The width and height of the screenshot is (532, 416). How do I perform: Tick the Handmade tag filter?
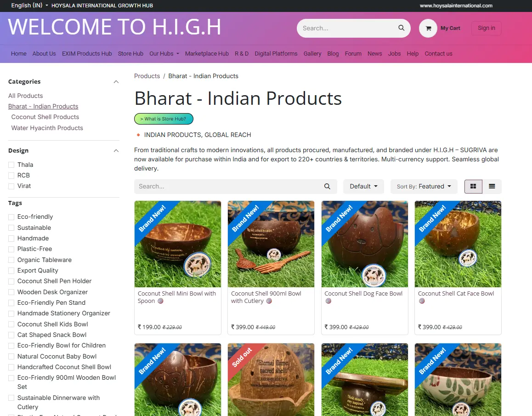pos(11,239)
